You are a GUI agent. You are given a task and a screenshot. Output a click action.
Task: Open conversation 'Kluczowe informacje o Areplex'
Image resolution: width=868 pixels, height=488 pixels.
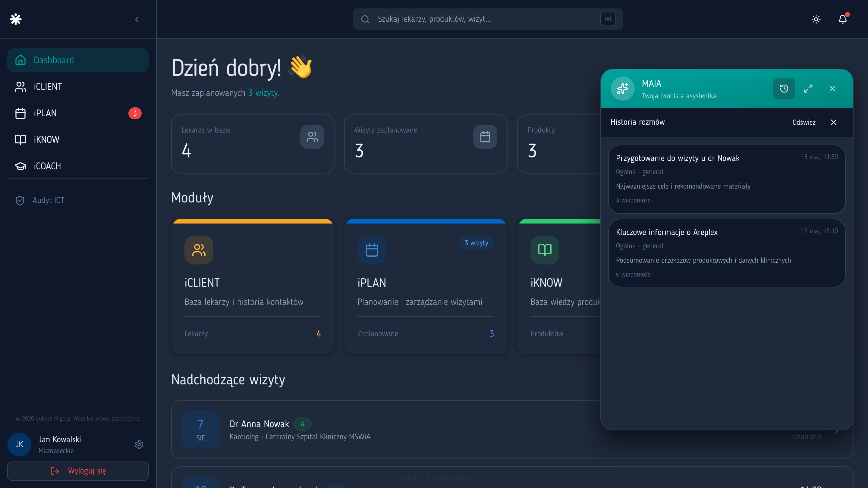coord(726,253)
